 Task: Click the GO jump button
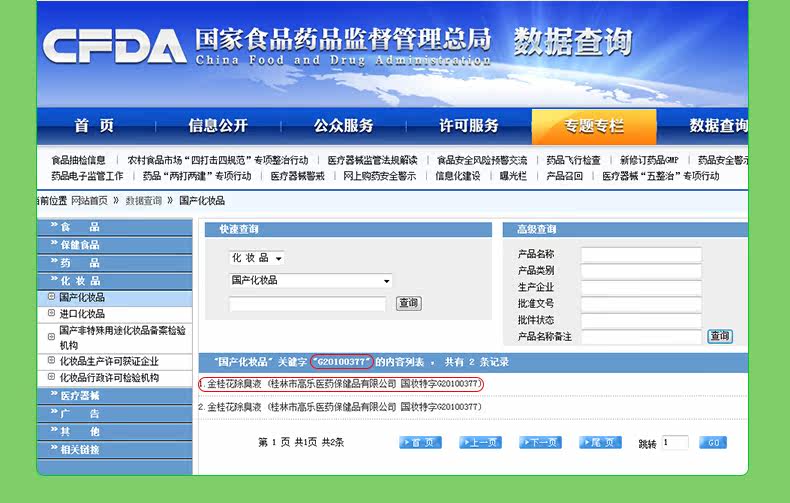pos(713,443)
